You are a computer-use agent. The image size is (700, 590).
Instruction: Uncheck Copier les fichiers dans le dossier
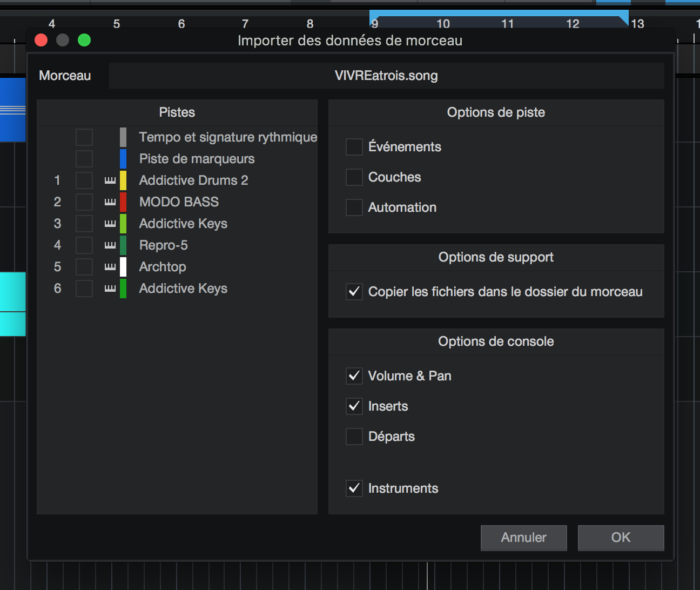(x=354, y=292)
